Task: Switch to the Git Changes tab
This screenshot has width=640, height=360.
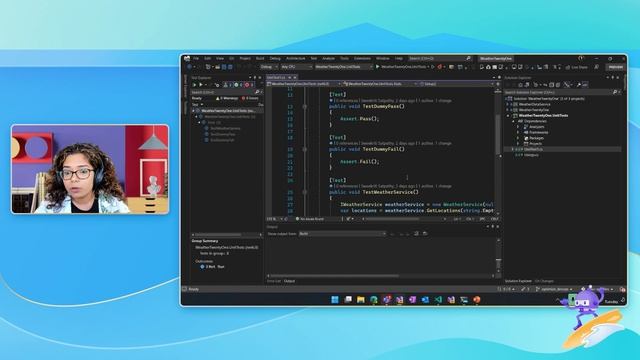Action: pos(544,281)
